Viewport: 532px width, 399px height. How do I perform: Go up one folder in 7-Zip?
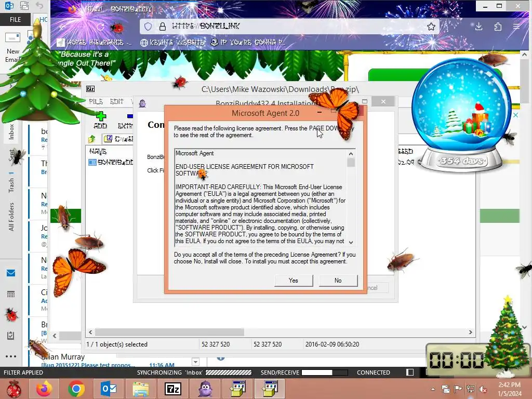click(x=92, y=139)
